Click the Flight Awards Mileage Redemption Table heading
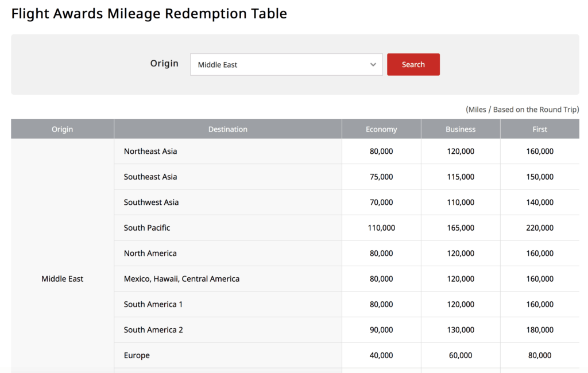The width and height of the screenshot is (588, 373). [x=149, y=13]
